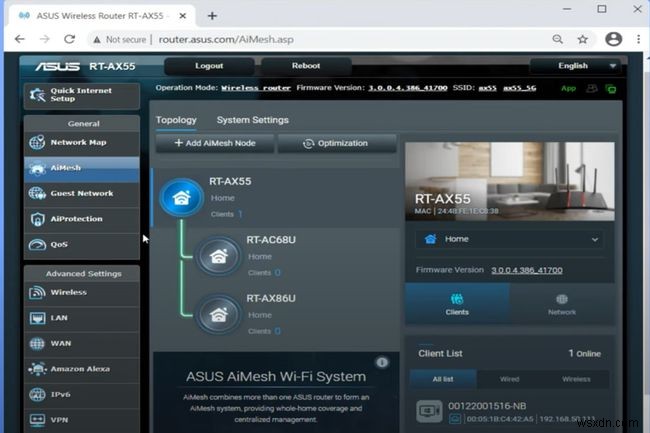Open firmware version link in header
The width and height of the screenshot is (650, 433).
coord(408,88)
